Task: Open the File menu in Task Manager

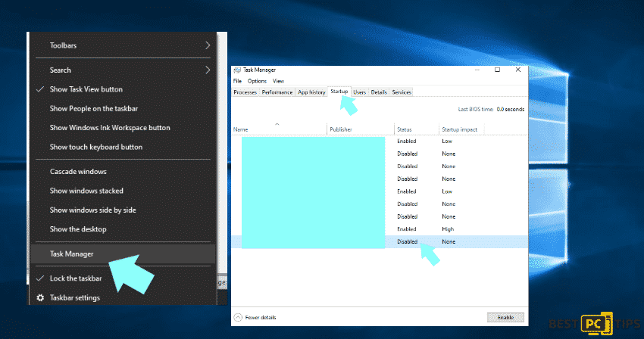Action: [x=237, y=81]
